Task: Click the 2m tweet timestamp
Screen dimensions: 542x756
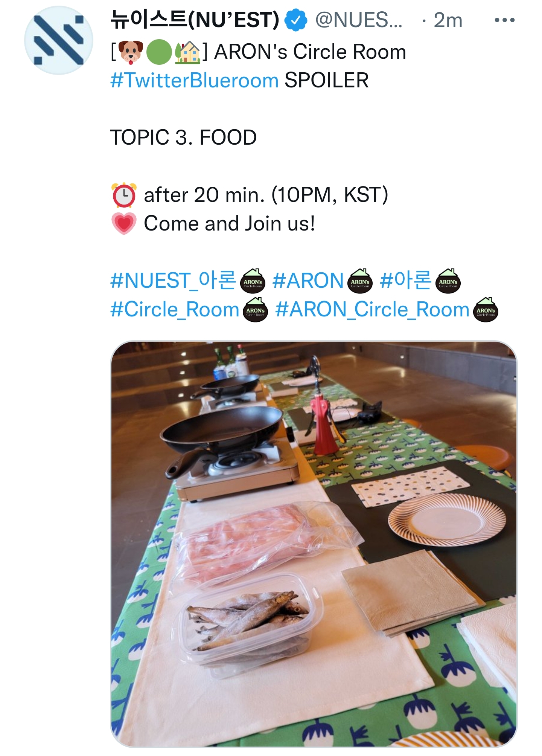Action: click(x=448, y=20)
